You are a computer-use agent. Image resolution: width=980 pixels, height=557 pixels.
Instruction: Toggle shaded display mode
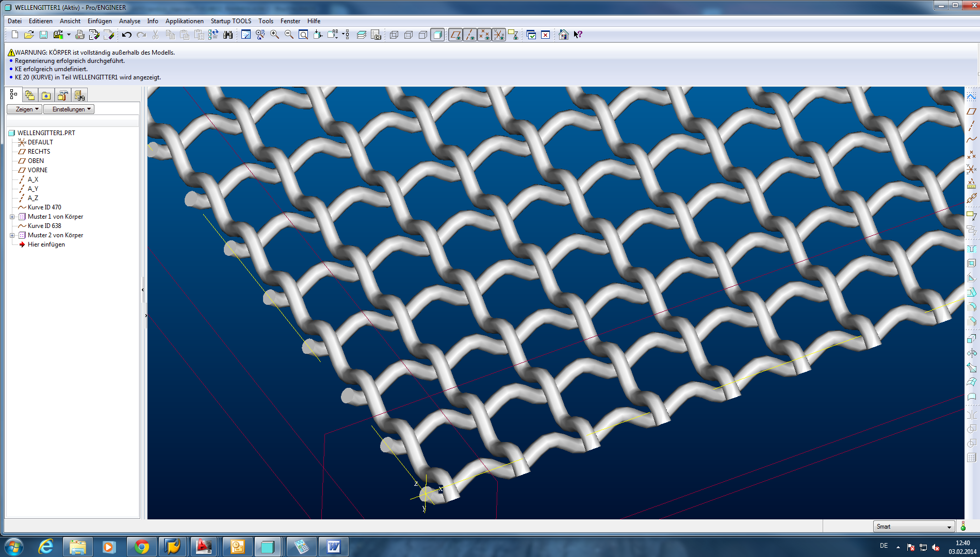[437, 35]
